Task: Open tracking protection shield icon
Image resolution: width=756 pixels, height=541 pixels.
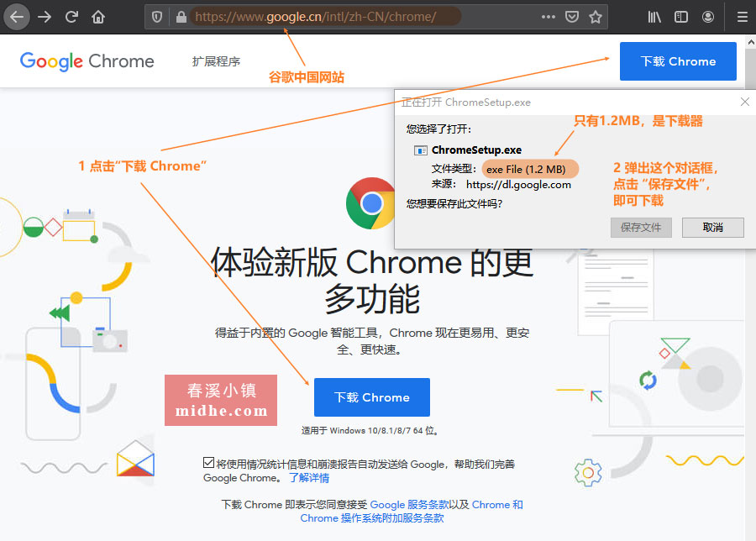Action: 157,17
